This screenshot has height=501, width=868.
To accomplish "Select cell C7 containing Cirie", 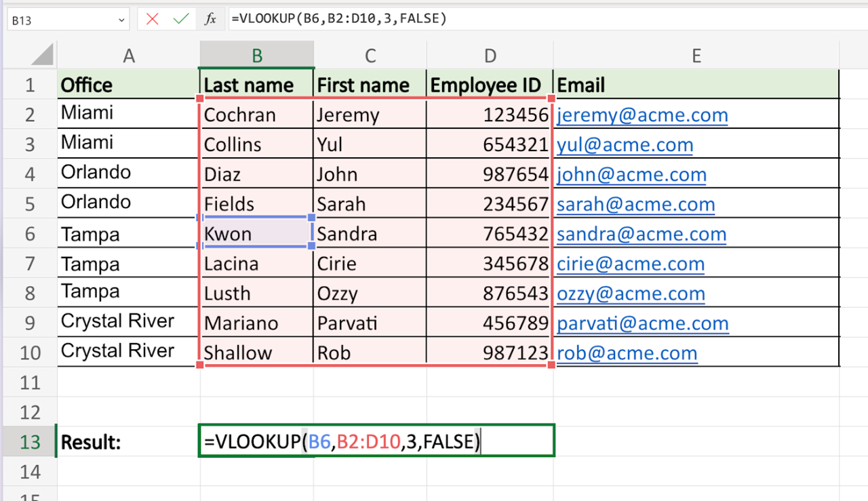I will (x=370, y=263).
